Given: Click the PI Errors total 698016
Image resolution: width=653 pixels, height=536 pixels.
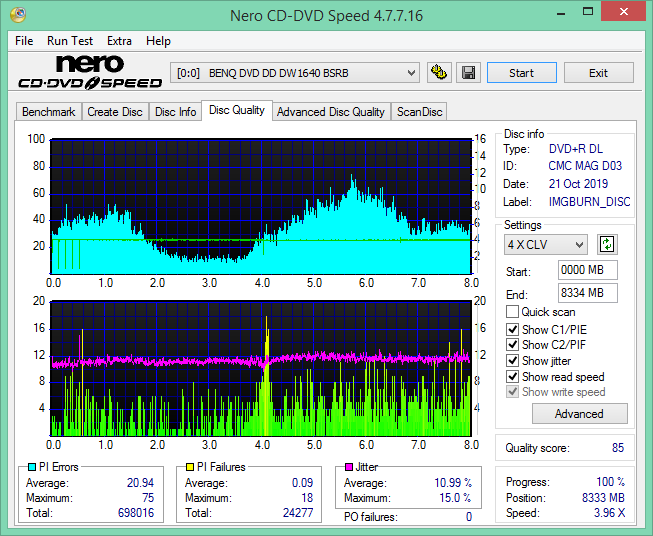Looking at the screenshot, I should [x=136, y=513].
